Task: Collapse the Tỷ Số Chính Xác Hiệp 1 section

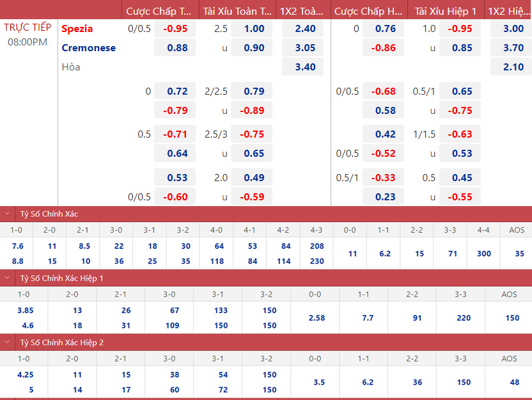Action: click(x=7, y=278)
